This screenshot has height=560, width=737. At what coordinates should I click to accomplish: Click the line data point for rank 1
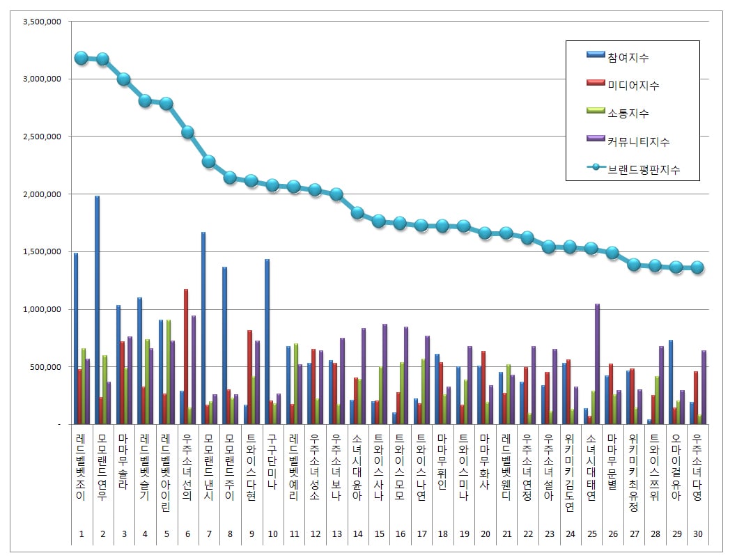82,58
